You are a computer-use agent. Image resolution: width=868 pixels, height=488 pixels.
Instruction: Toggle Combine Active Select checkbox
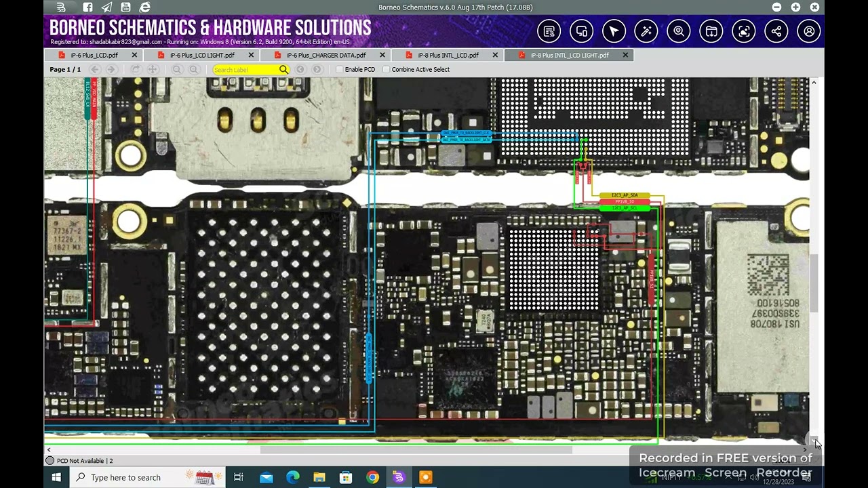[387, 70]
